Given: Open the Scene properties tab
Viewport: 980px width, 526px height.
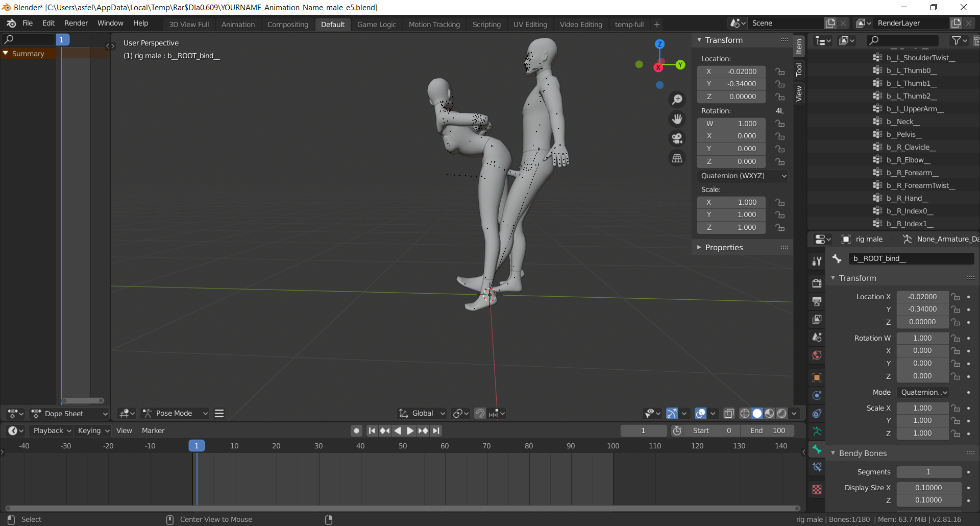Looking at the screenshot, I should click(817, 337).
